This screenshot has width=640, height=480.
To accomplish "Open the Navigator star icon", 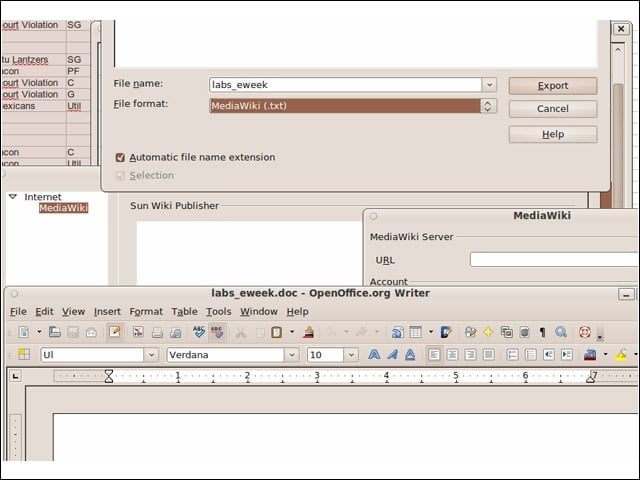I will (488, 332).
